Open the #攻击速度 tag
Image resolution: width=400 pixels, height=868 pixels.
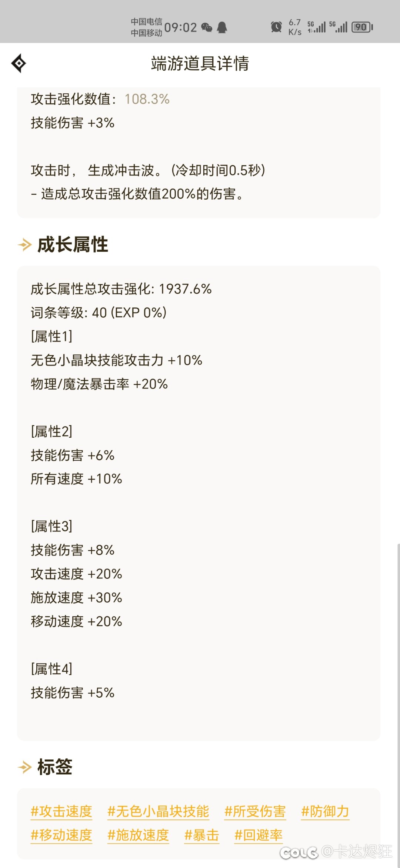61,811
